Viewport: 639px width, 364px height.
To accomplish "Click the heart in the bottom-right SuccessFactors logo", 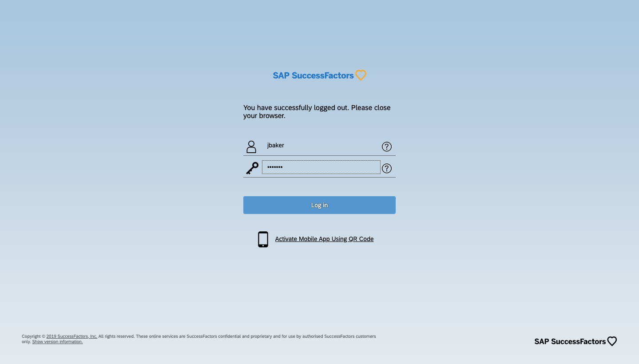I will (x=611, y=341).
